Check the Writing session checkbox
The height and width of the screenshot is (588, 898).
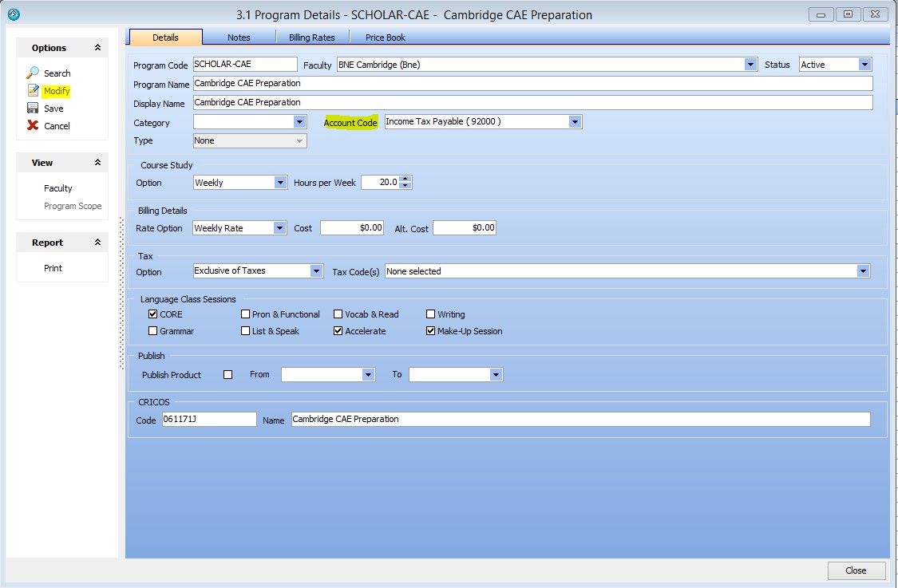[x=429, y=314]
